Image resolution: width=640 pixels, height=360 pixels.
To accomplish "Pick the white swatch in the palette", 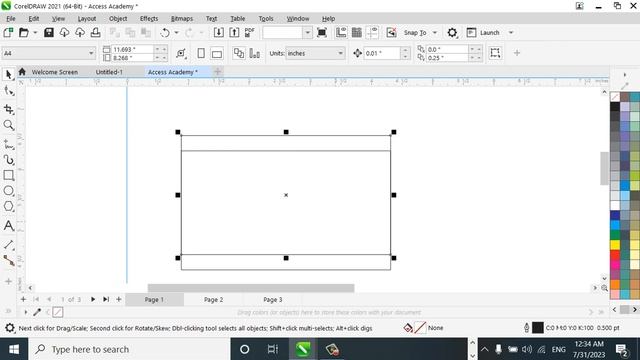I will (x=615, y=205).
